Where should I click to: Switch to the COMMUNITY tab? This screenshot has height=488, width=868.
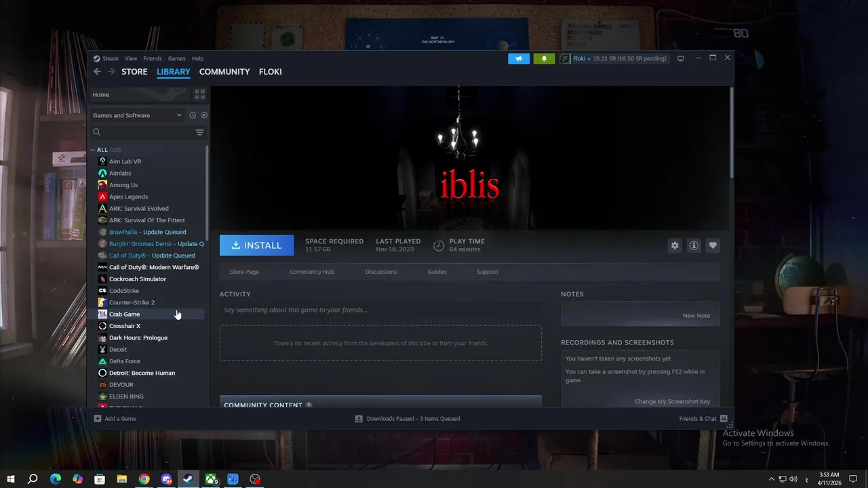(x=224, y=71)
